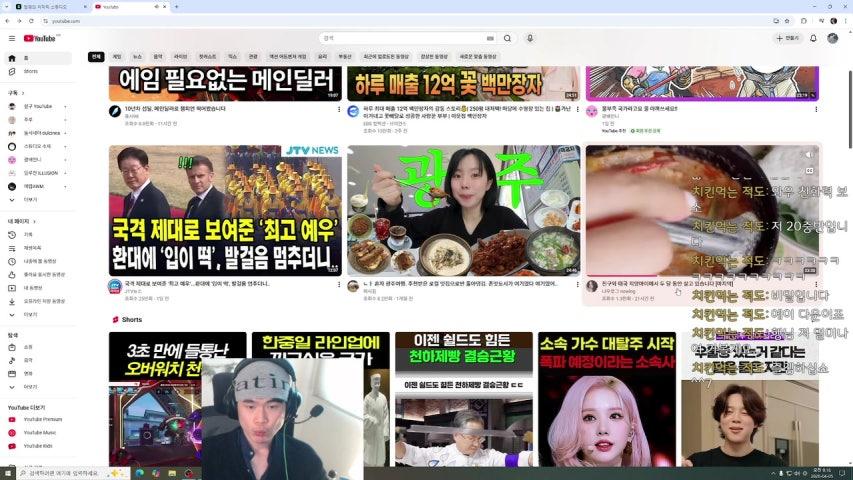Screen dimensions: 853x480
Task: Select the second filter chip (게임)
Action: (x=116, y=57)
